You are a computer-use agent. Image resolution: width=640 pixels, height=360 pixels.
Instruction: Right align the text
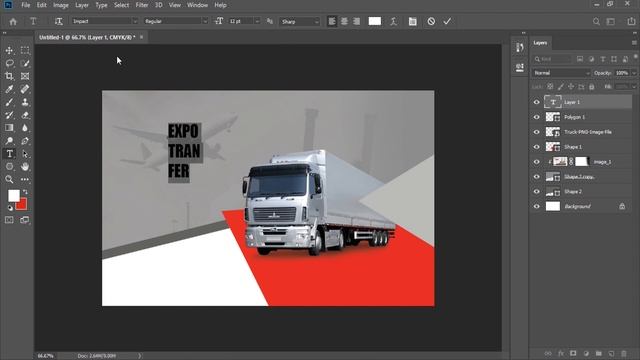pos(356,21)
